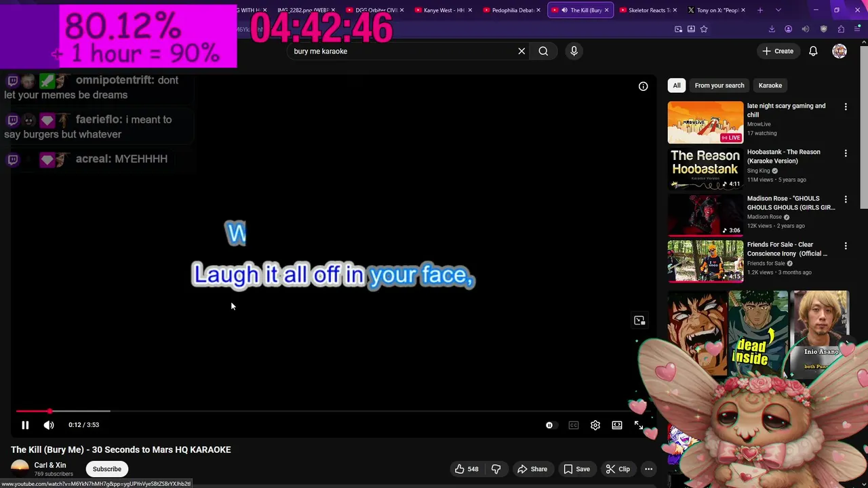Bookmark this page with the star icon
Screen dimensions: 868x488
coord(704,29)
